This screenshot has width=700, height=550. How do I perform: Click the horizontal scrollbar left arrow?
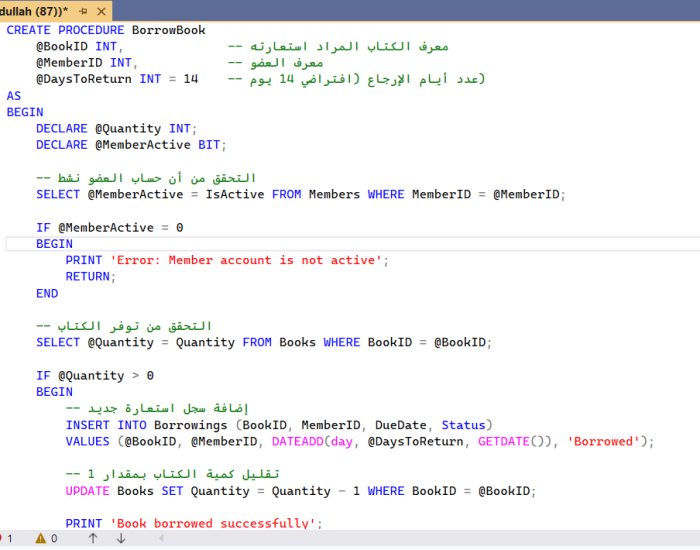161,538
